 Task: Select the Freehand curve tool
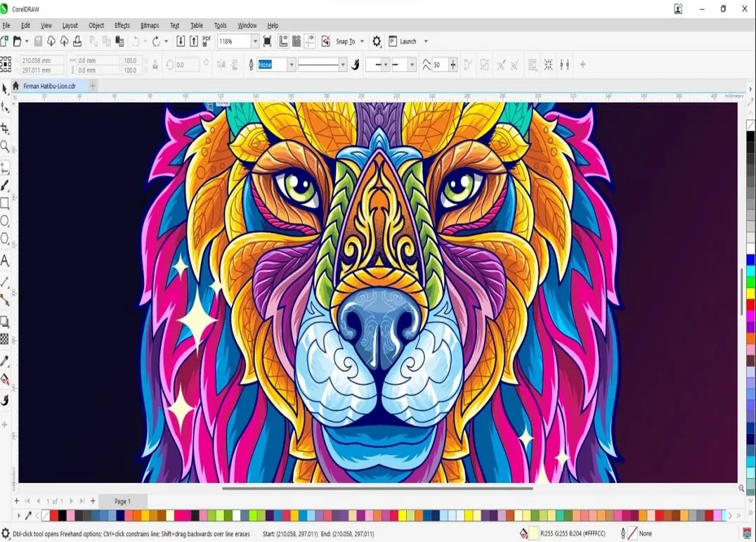(x=5, y=168)
